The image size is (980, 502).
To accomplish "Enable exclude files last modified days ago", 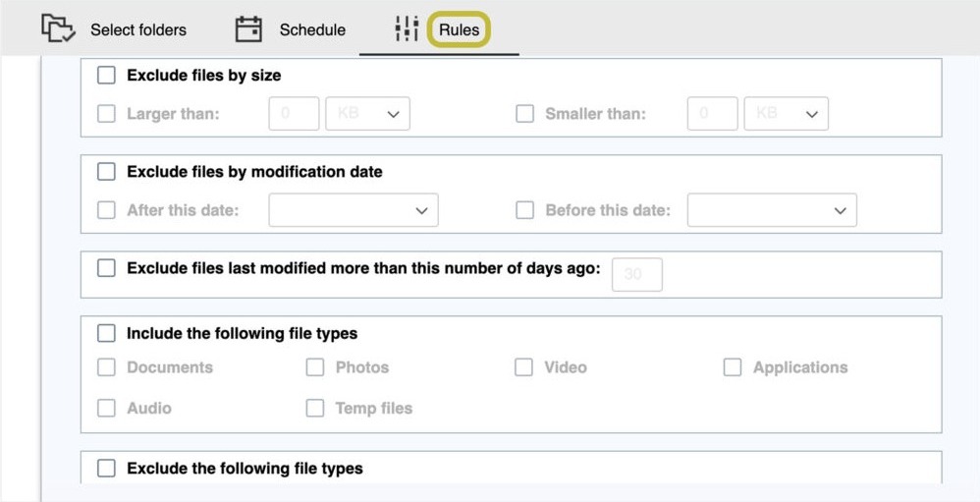I will pyautogui.click(x=106, y=268).
